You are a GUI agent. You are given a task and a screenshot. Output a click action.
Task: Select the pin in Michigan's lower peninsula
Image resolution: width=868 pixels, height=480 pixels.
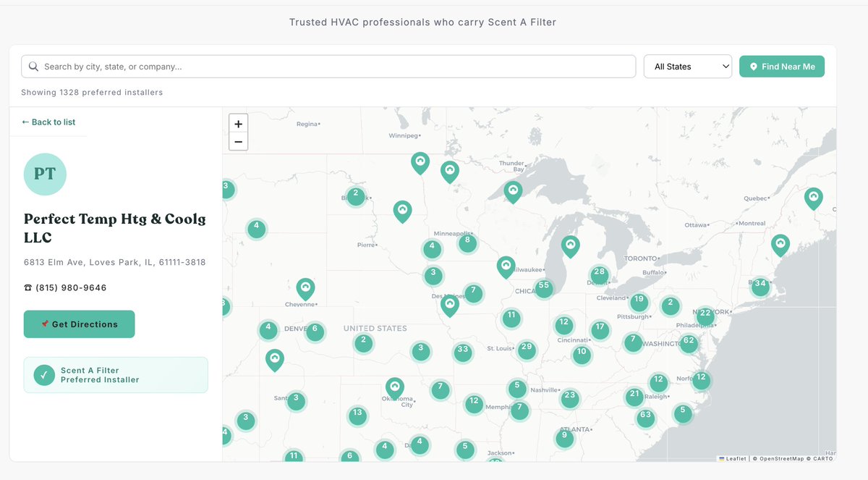tap(571, 248)
